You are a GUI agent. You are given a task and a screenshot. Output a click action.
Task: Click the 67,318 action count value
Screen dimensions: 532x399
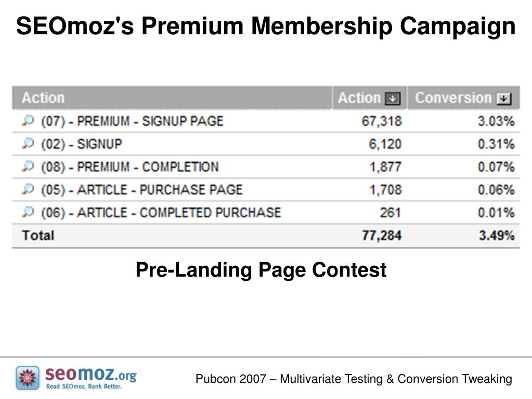click(382, 121)
